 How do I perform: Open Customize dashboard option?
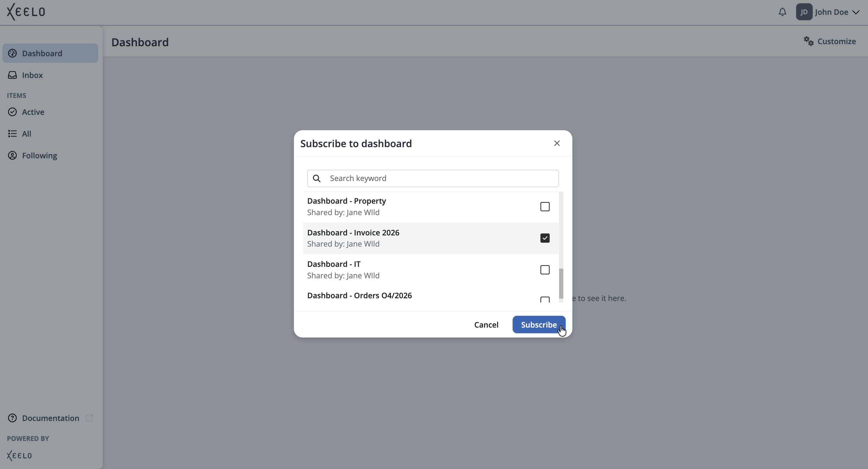[830, 41]
